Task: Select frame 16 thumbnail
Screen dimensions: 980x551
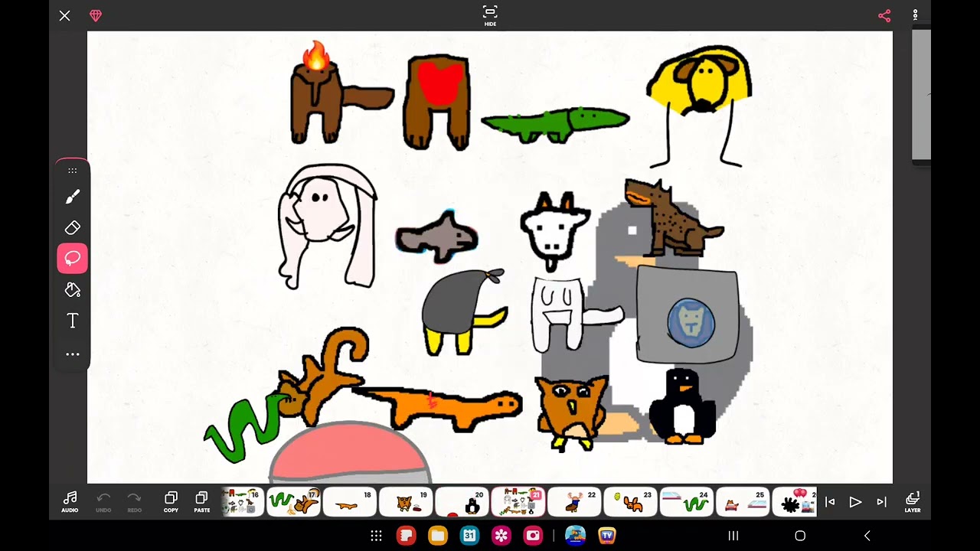Action: (x=242, y=503)
